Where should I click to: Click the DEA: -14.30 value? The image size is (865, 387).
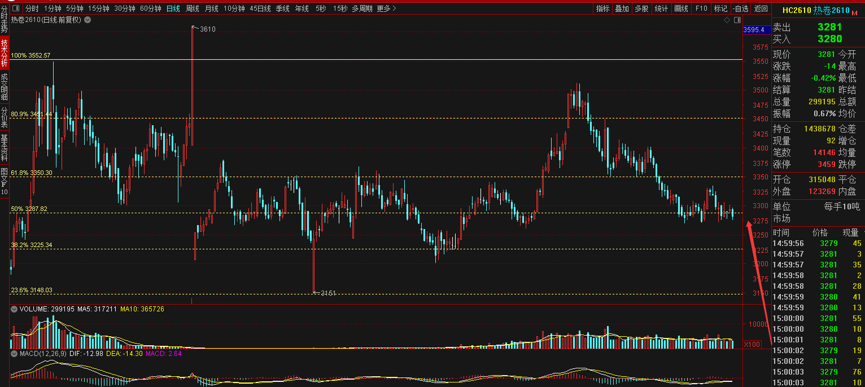[x=124, y=353]
